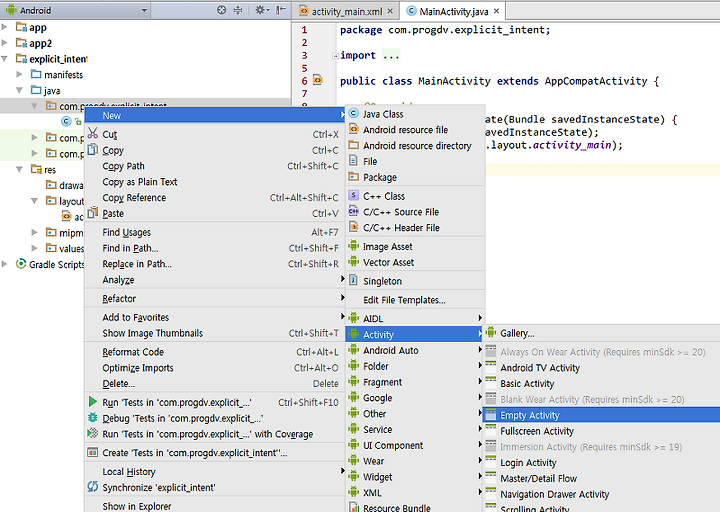The image size is (720, 512).
Task: Select the app2 module in project tree
Action: pos(40,43)
